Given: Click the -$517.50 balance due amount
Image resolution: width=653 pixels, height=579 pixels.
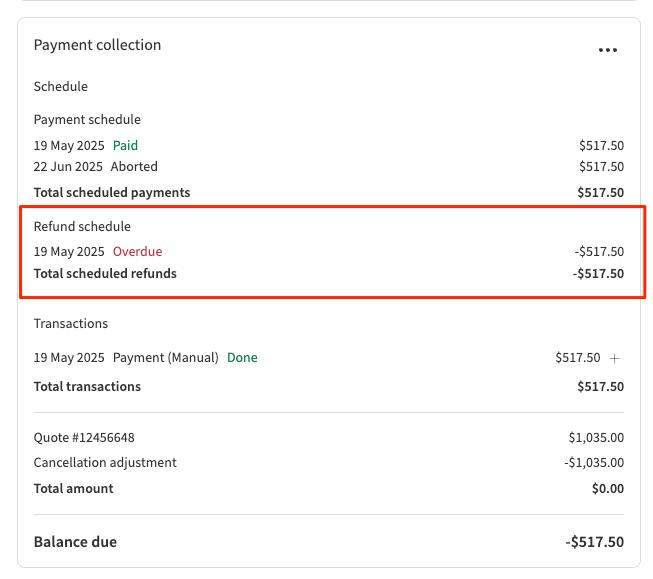Looking at the screenshot, I should click(x=594, y=542).
